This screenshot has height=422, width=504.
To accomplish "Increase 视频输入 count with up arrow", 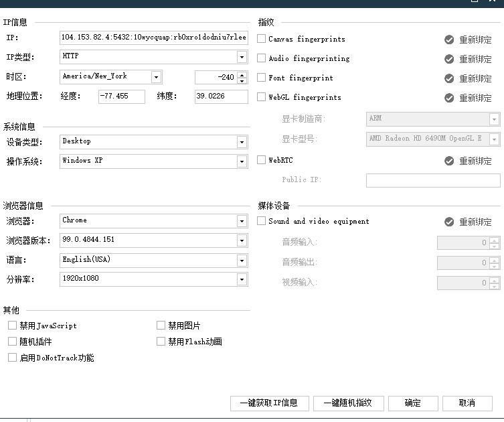I will [x=495, y=280].
